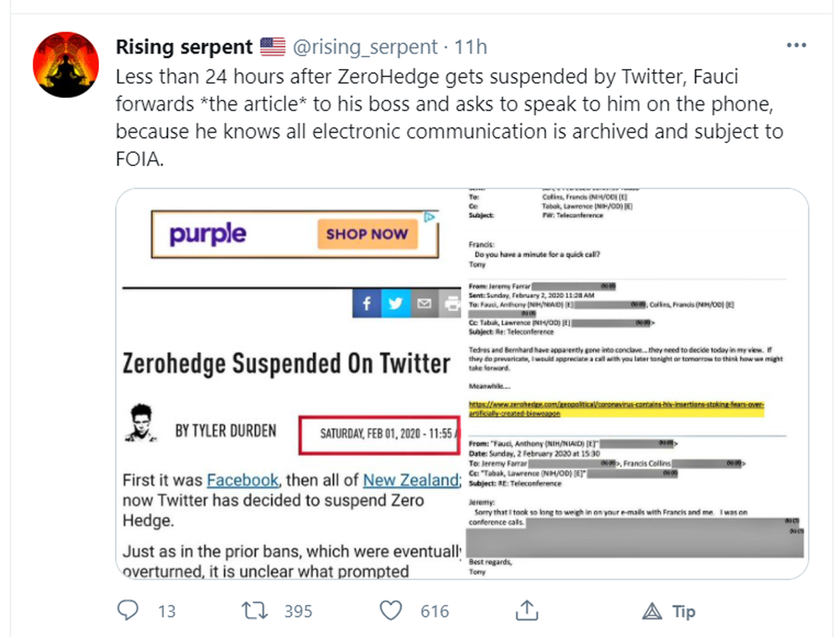Click the email envelope share icon
840x637 pixels.
pyautogui.click(x=424, y=304)
